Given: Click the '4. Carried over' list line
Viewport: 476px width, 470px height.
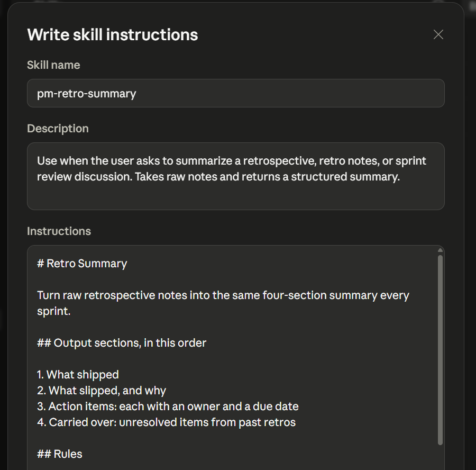Looking at the screenshot, I should (x=166, y=422).
